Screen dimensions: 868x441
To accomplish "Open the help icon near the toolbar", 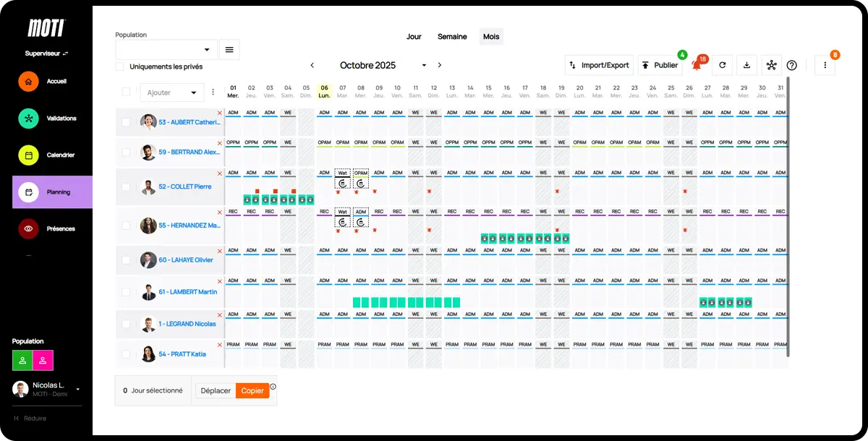I will tap(791, 65).
